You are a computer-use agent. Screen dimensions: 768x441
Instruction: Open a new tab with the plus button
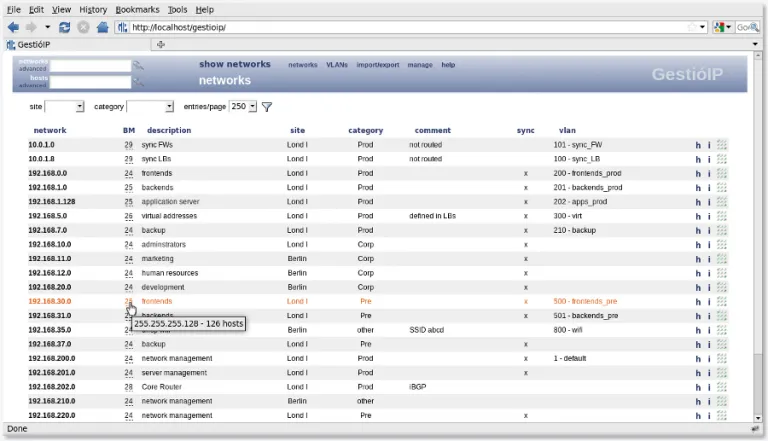(161, 45)
